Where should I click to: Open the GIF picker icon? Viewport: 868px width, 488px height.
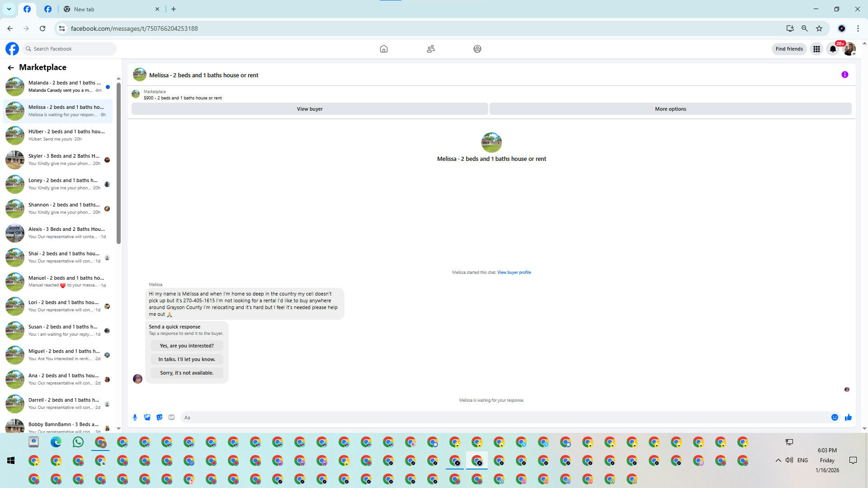click(x=171, y=418)
